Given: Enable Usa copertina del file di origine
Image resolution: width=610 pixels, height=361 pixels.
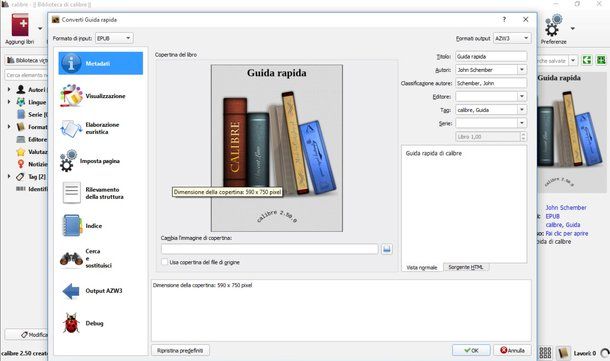Looking at the screenshot, I should 165,262.
